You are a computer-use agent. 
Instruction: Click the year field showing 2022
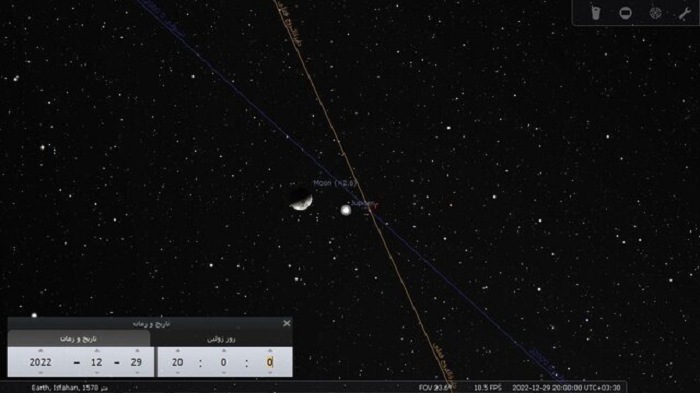coord(41,362)
